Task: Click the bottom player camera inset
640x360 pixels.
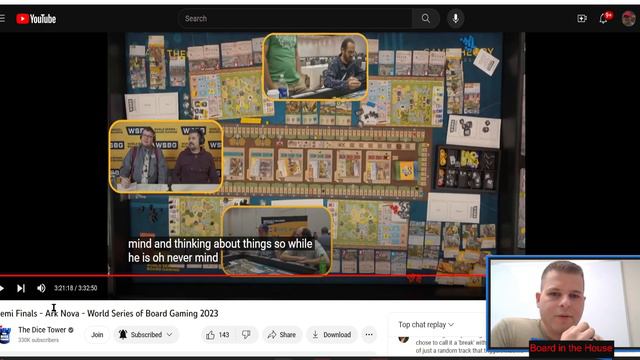Action: 278,241
